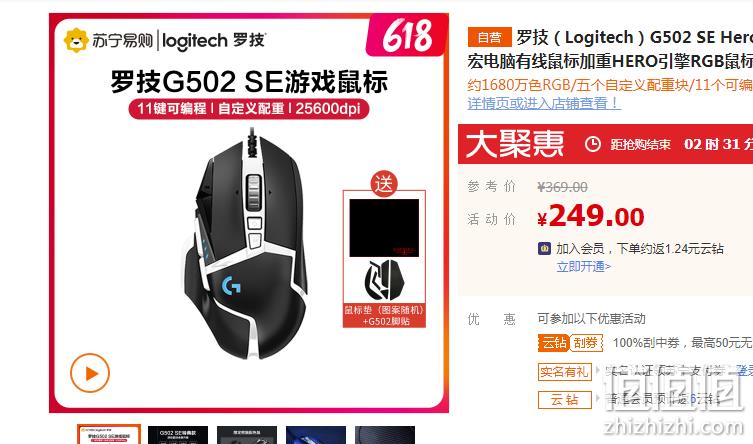
Task: Select the blue product thumbnail
Action: [316, 434]
